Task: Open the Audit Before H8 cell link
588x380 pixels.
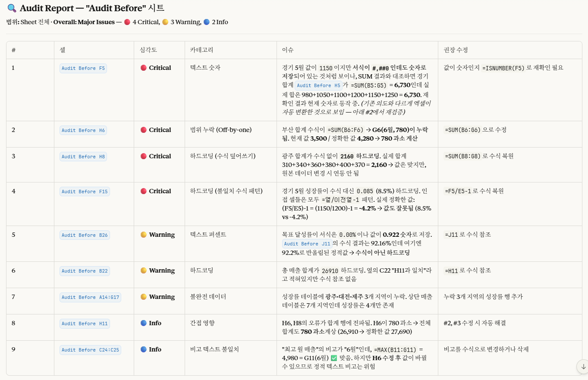Action: 83,157
